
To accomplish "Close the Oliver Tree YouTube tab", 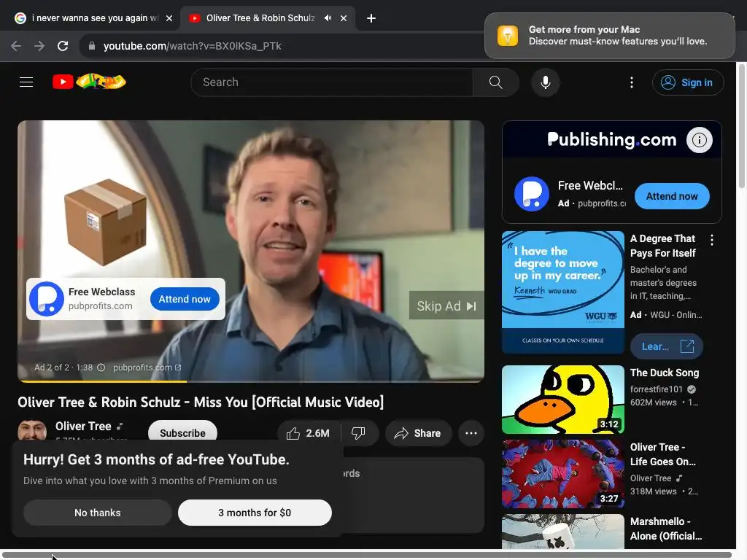I will (344, 18).
